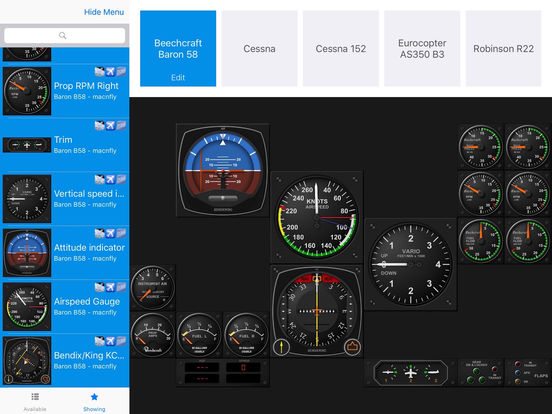The height and width of the screenshot is (414, 552).
Task: Select the "Trim" list label
Action: click(x=63, y=140)
